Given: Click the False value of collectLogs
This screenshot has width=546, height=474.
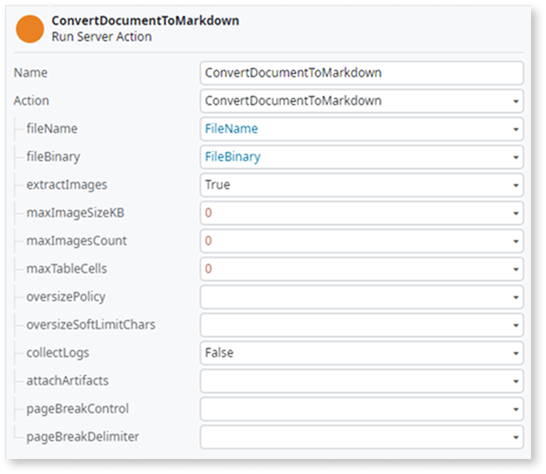Looking at the screenshot, I should click(219, 353).
